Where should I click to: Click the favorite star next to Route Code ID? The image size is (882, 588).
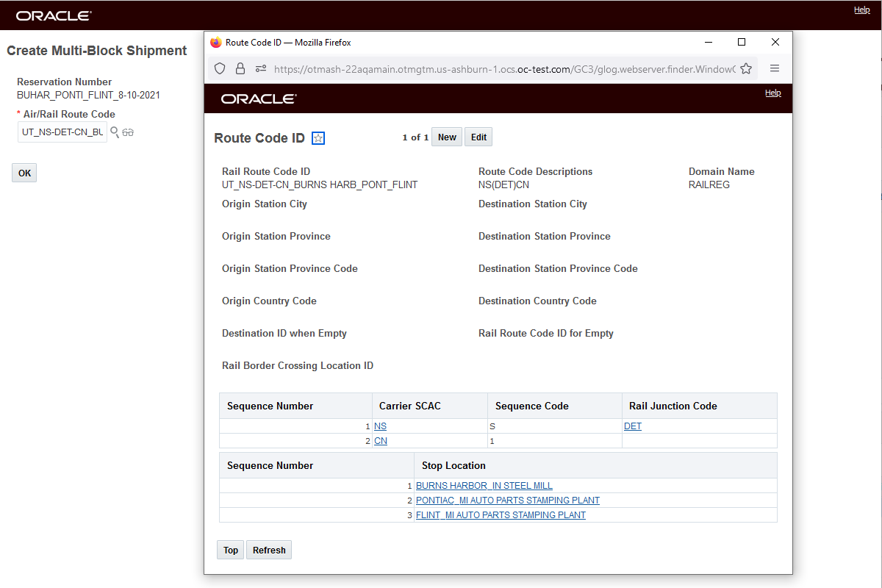[x=318, y=138]
